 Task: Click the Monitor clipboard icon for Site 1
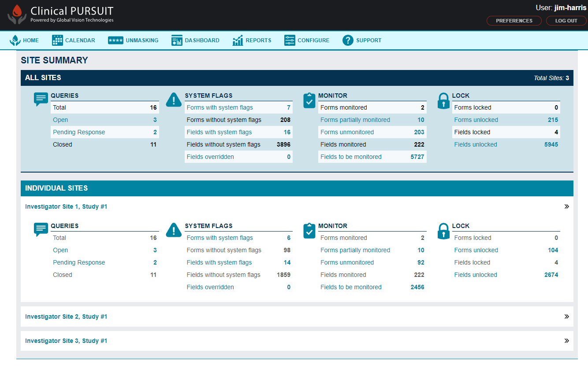coord(309,231)
